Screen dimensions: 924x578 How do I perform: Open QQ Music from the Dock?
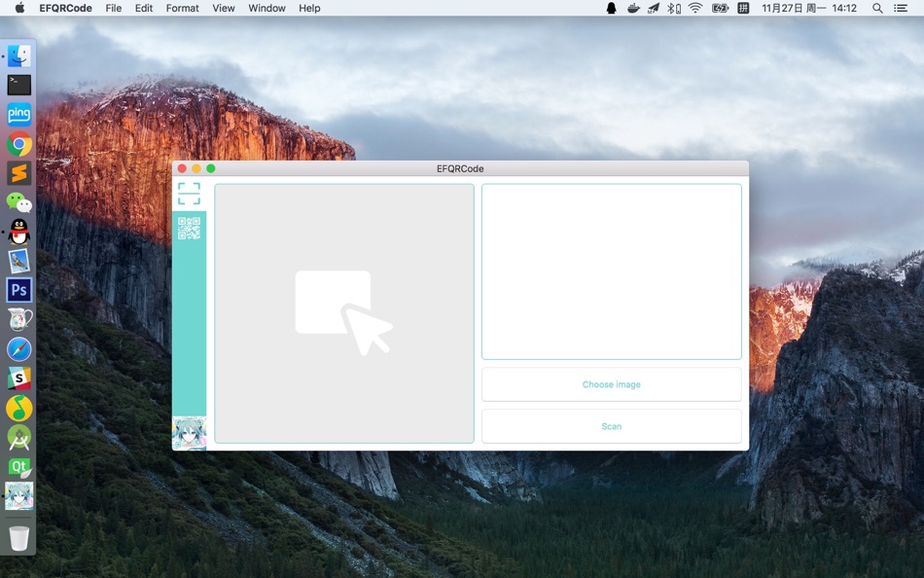tap(18, 408)
